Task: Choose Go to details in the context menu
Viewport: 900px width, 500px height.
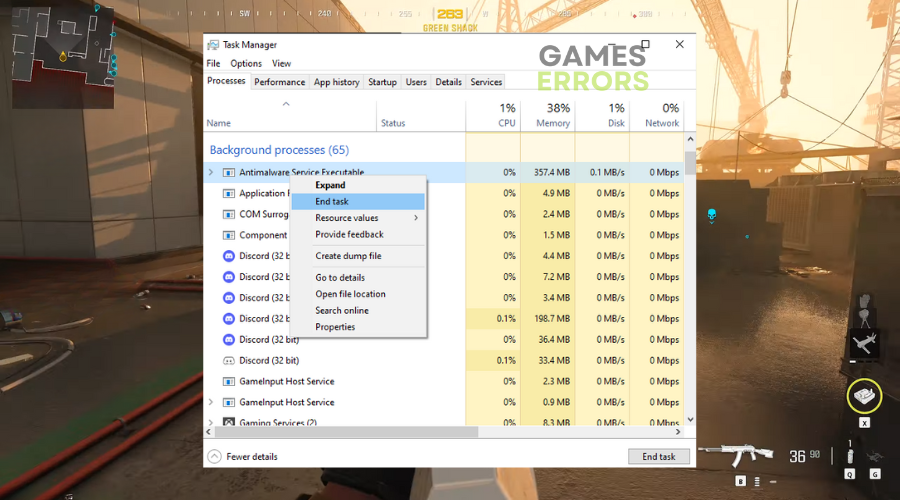Action: coord(358,278)
